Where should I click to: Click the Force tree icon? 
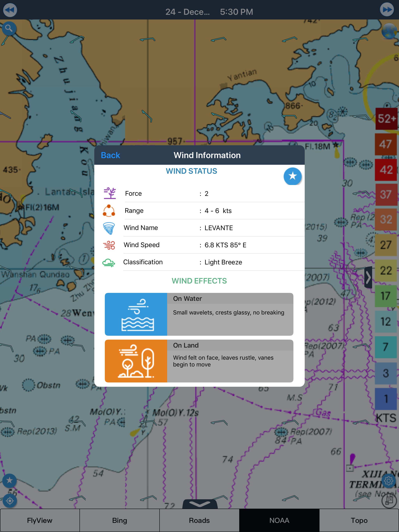tap(109, 193)
